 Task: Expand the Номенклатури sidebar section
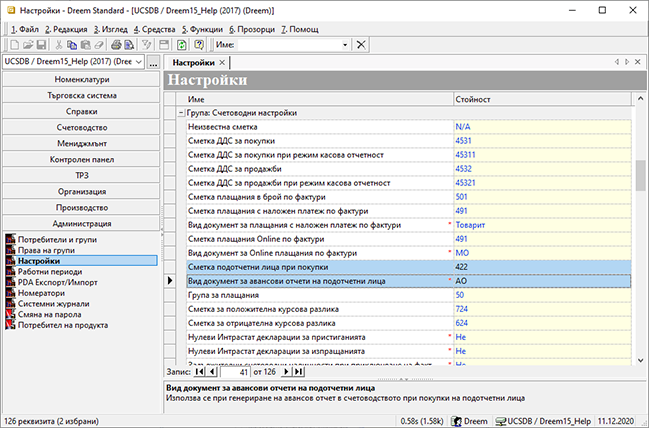[82, 77]
